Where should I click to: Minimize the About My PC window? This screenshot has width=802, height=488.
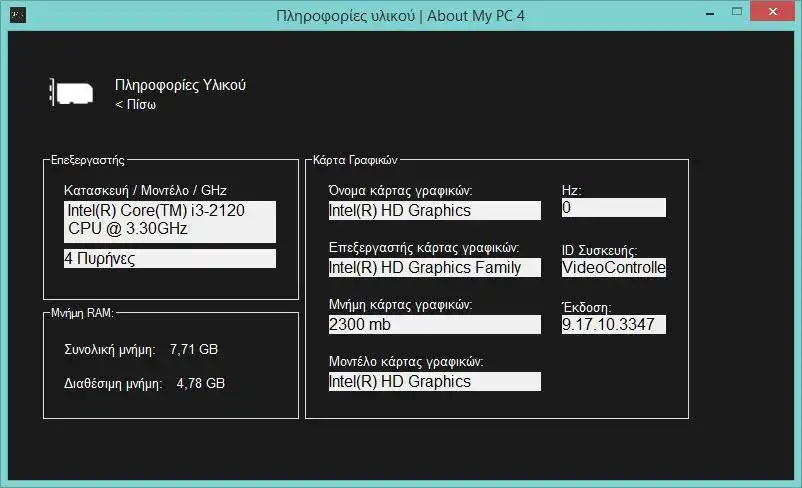710,13
